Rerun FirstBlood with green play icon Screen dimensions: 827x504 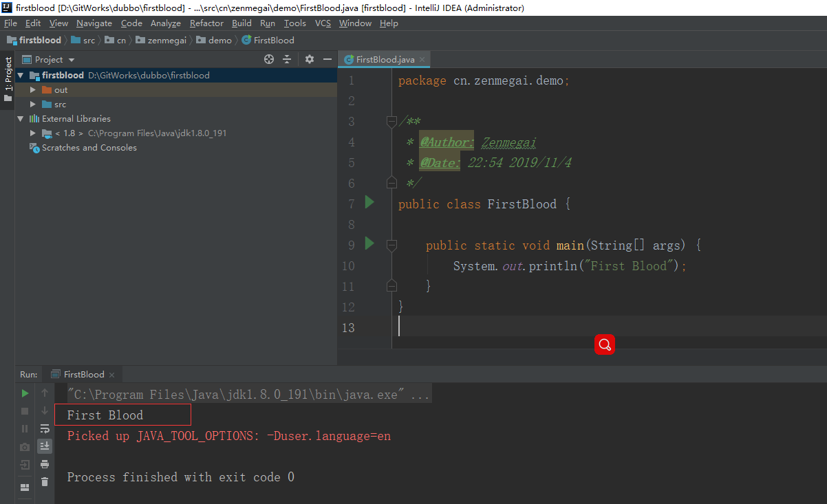tap(25, 393)
